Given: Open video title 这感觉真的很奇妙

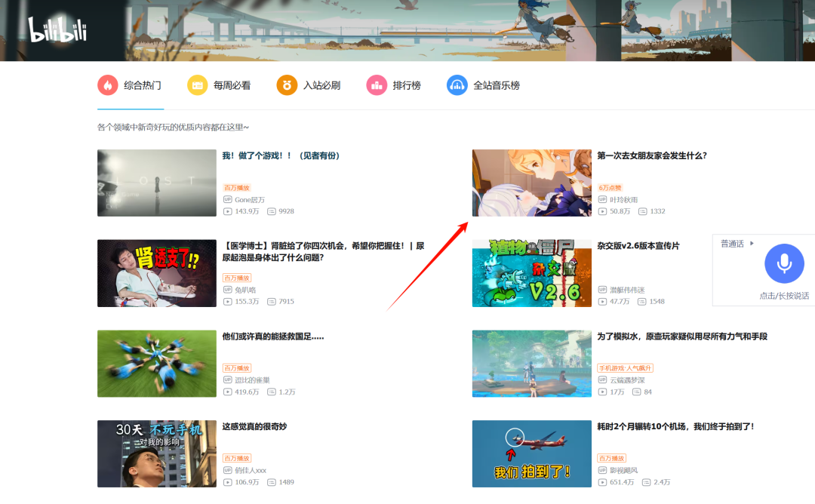Looking at the screenshot, I should [255, 426].
